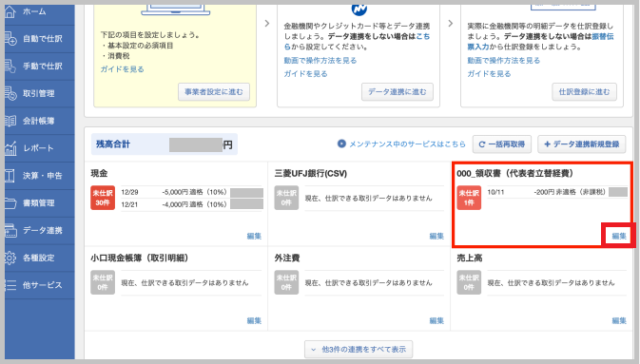Viewport: 640px width, 364px height.
Task: Select the 12/21 -4,000円 transaction row
Action: 192,204
